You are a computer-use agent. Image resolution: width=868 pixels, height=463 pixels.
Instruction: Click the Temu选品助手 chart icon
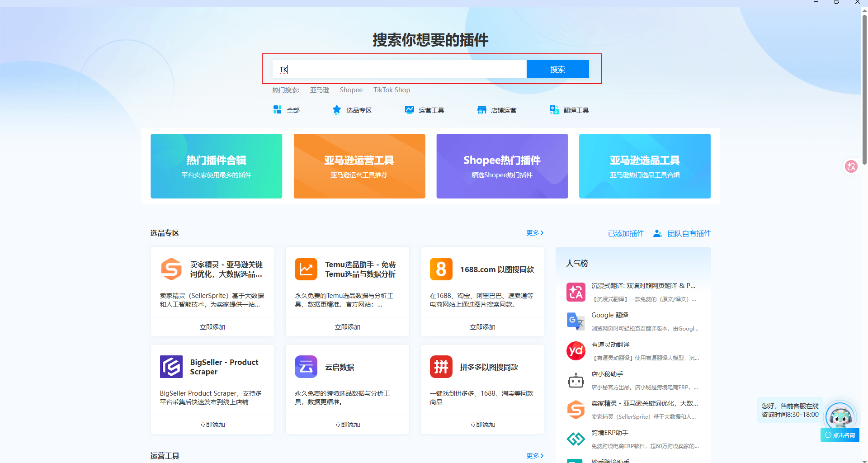coord(306,269)
